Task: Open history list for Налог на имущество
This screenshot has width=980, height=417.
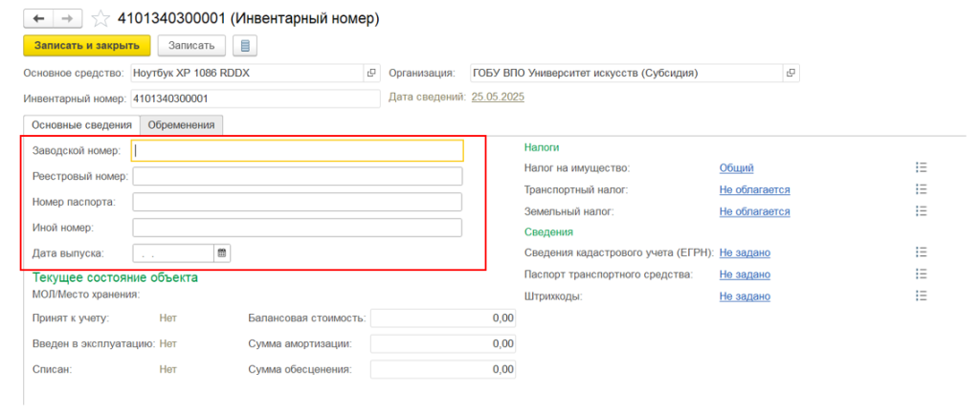Action: click(920, 167)
